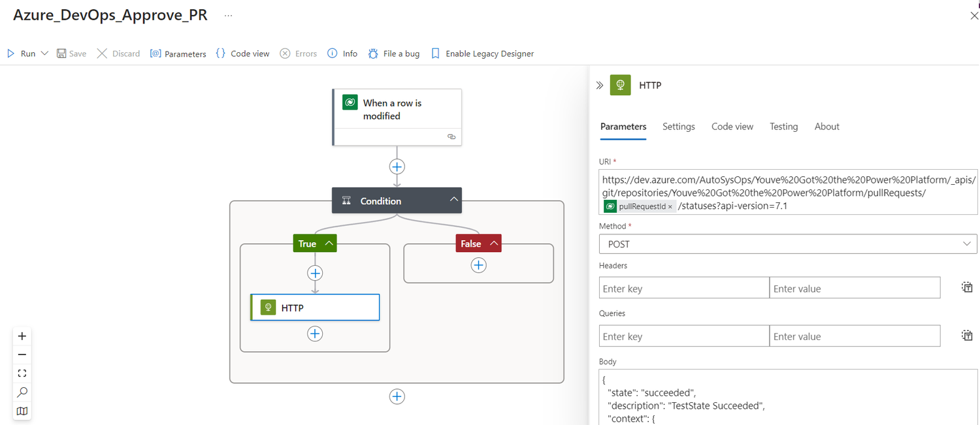Switch to the Settings tab
The height and width of the screenshot is (425, 980).
pyautogui.click(x=678, y=127)
